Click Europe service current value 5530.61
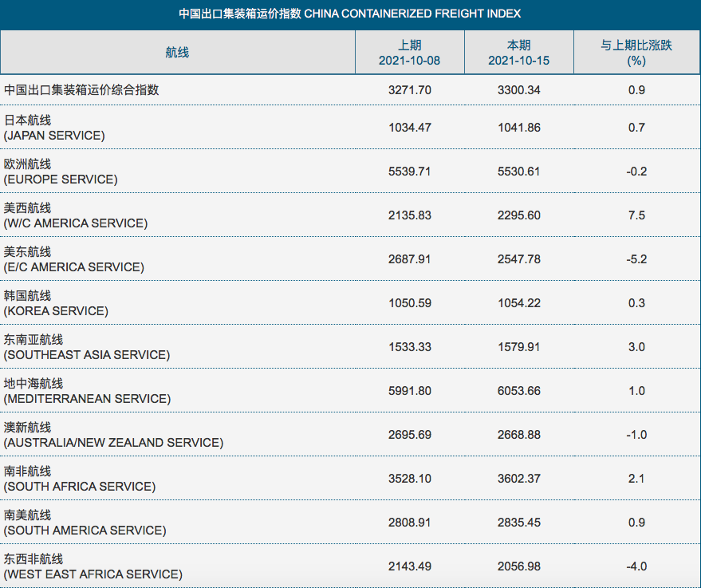The image size is (701, 588). click(518, 172)
